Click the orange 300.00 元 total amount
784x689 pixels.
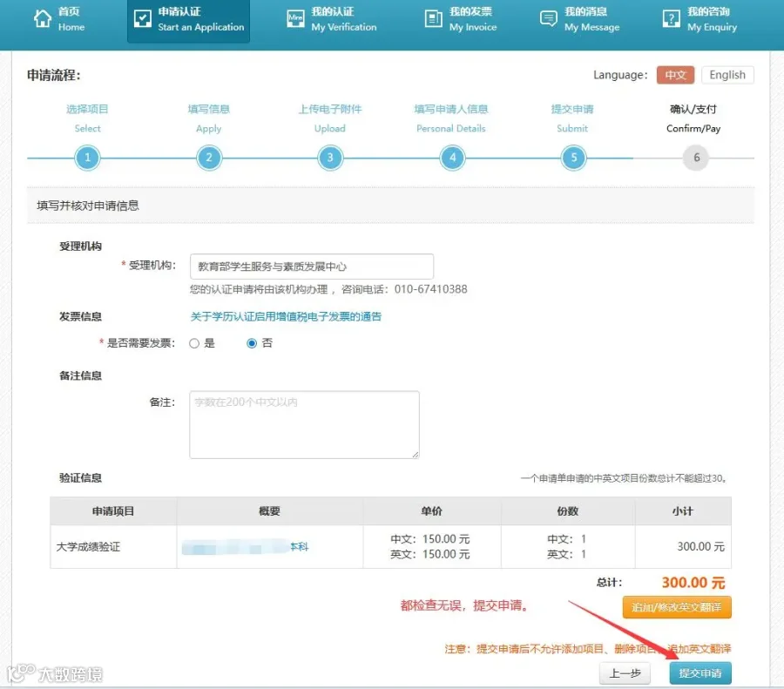tap(693, 583)
